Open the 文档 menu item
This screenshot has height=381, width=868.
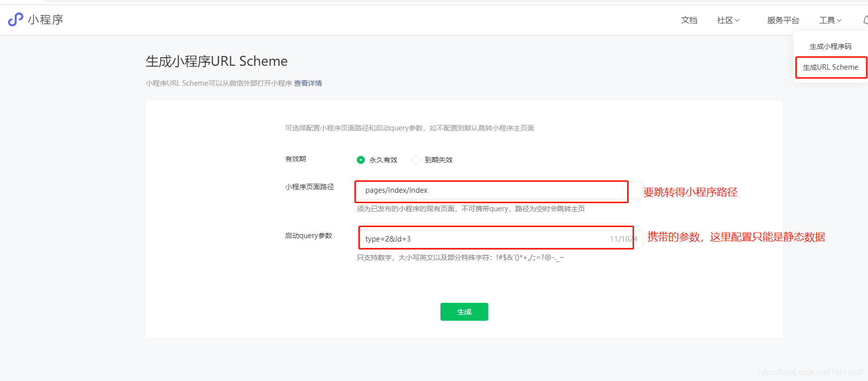click(x=689, y=20)
